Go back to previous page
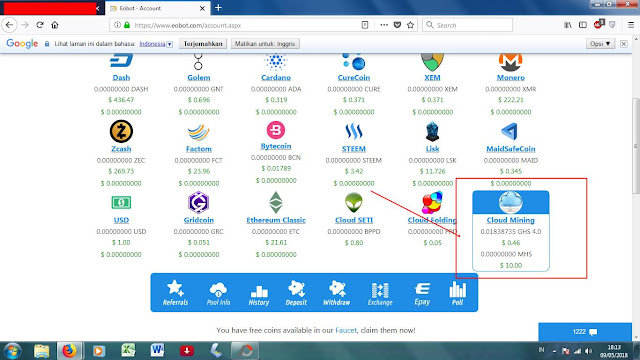 [9, 25]
